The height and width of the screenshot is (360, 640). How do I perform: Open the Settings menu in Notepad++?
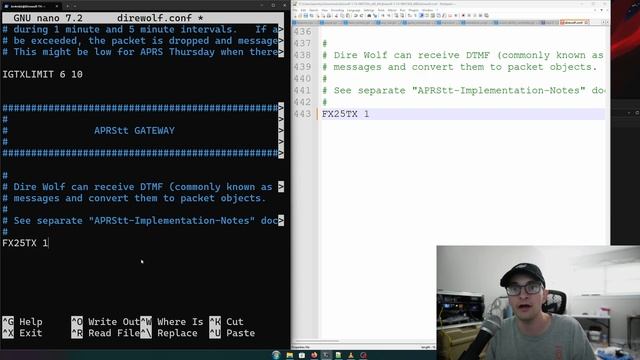point(369,10)
